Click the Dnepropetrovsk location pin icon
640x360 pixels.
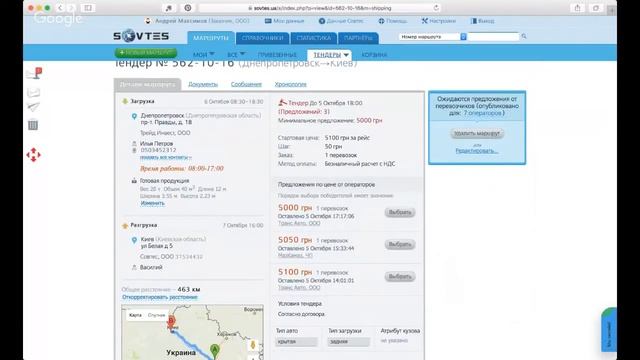134,116
